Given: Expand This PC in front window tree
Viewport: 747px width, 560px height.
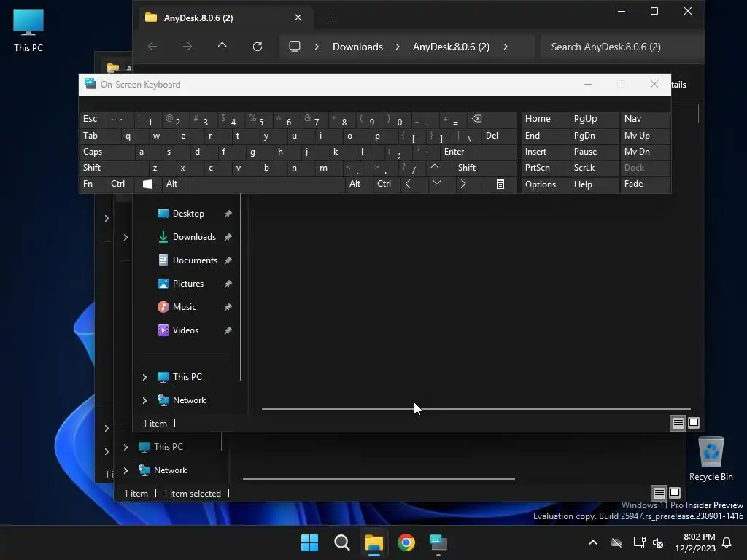Looking at the screenshot, I should [145, 377].
